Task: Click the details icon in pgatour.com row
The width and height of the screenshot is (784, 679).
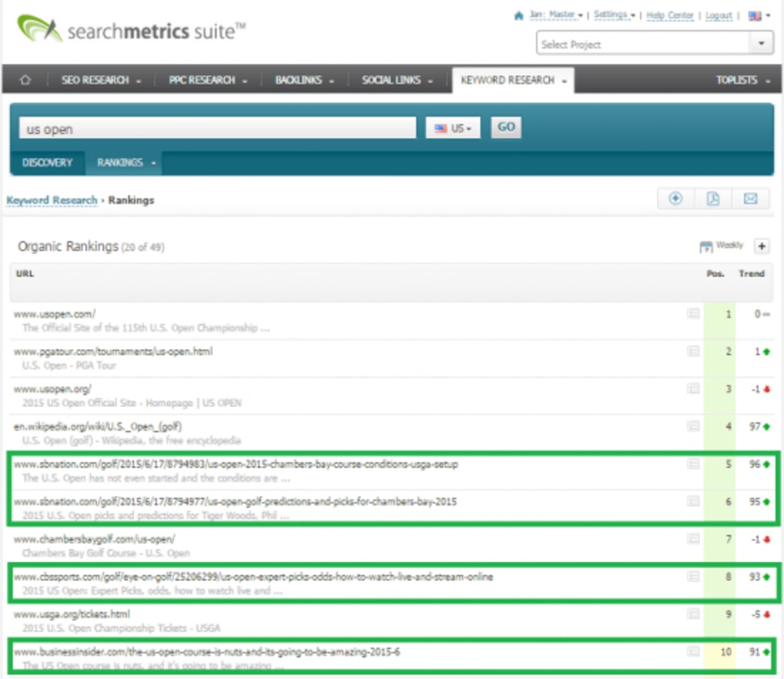Action: pyautogui.click(x=693, y=351)
